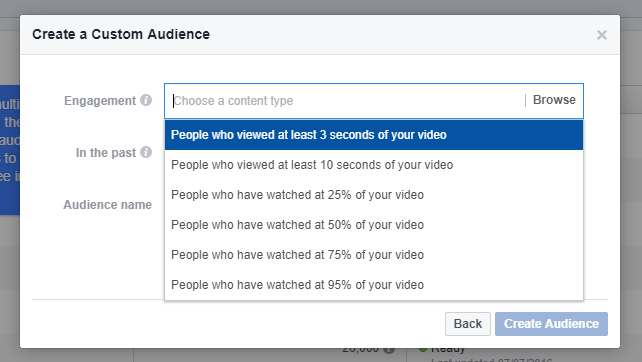Select "viewed at least 3 seconds" option
The image size is (642, 362).
374,135
